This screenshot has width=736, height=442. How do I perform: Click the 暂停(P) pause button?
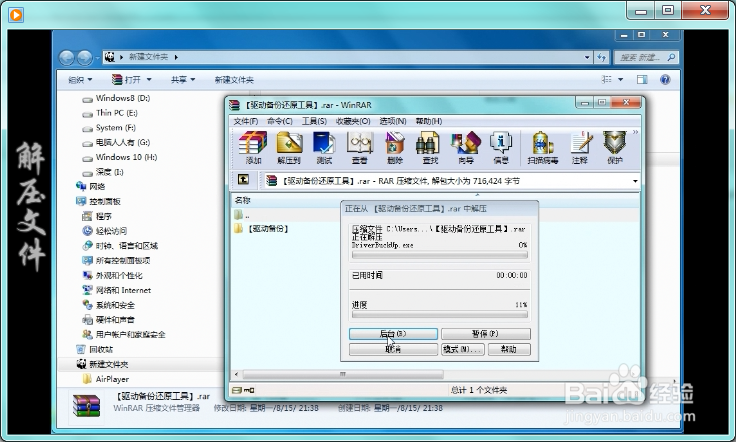pyautogui.click(x=485, y=334)
